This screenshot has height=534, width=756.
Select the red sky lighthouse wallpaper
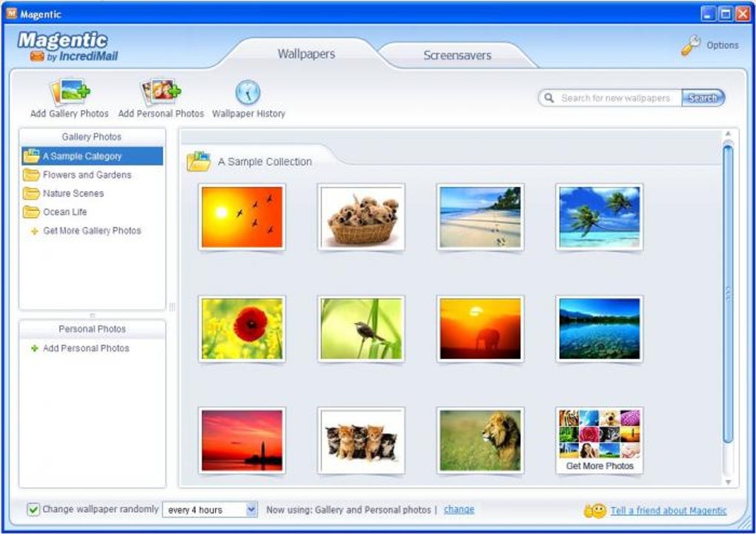point(242,441)
